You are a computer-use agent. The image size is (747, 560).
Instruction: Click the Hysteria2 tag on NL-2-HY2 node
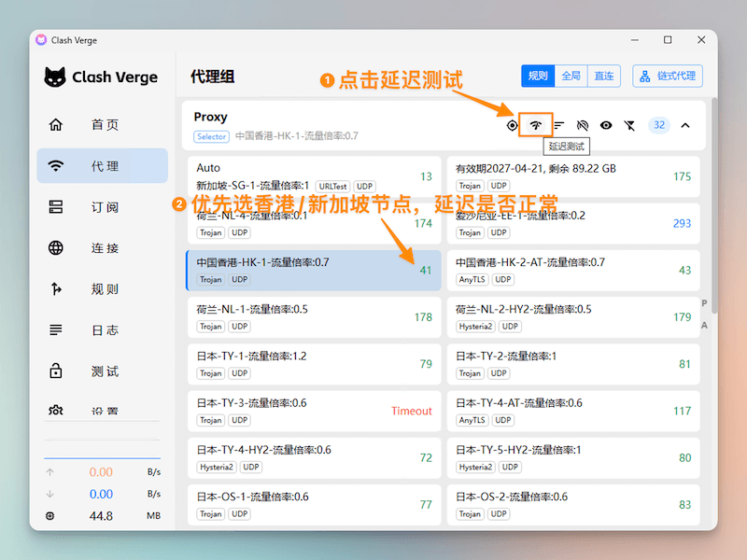pos(475,326)
